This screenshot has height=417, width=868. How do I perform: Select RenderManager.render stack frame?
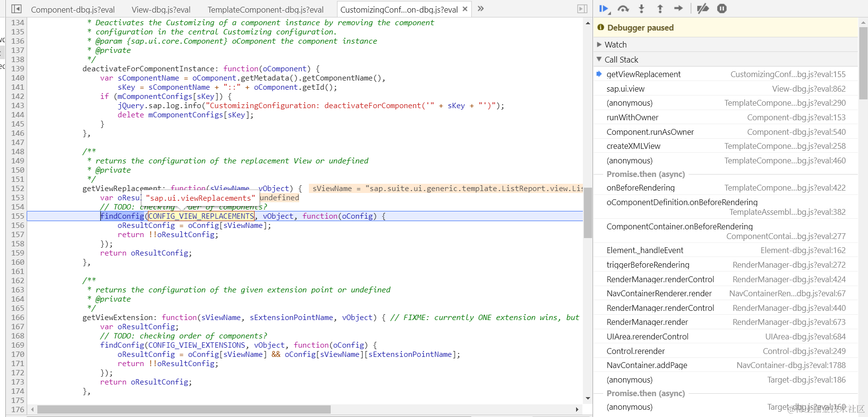pos(726,322)
